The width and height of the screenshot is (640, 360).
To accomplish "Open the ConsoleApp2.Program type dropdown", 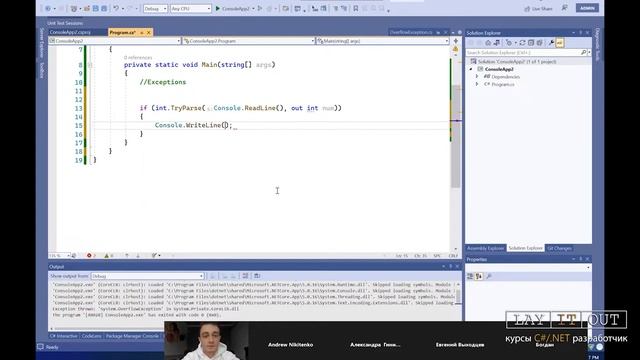I will pyautogui.click(x=249, y=41).
